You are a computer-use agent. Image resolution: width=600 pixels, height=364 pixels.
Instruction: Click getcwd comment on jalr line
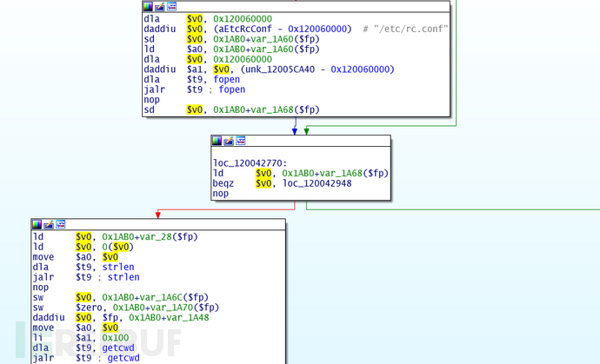[x=123, y=358]
